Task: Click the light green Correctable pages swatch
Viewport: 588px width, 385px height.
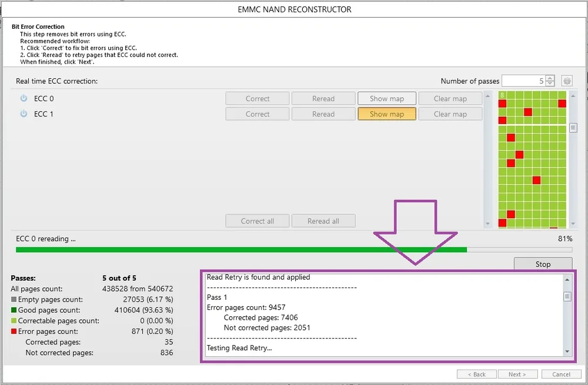Action: point(14,320)
